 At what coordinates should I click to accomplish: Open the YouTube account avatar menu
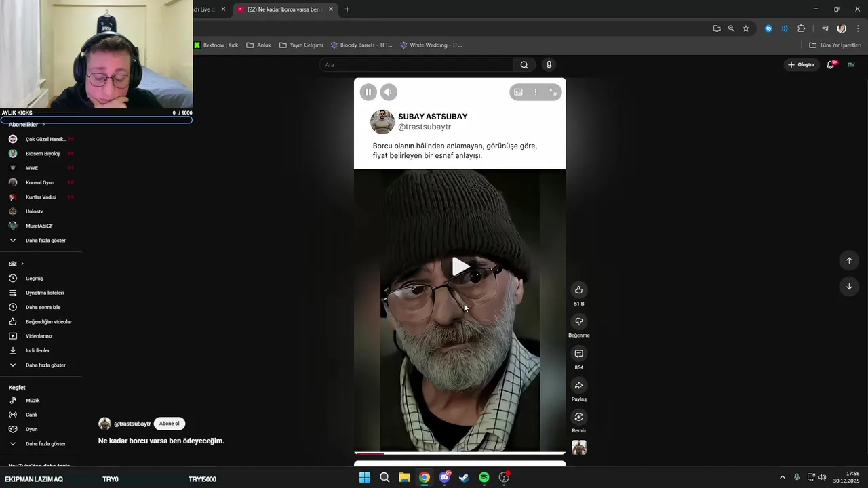[x=851, y=65]
